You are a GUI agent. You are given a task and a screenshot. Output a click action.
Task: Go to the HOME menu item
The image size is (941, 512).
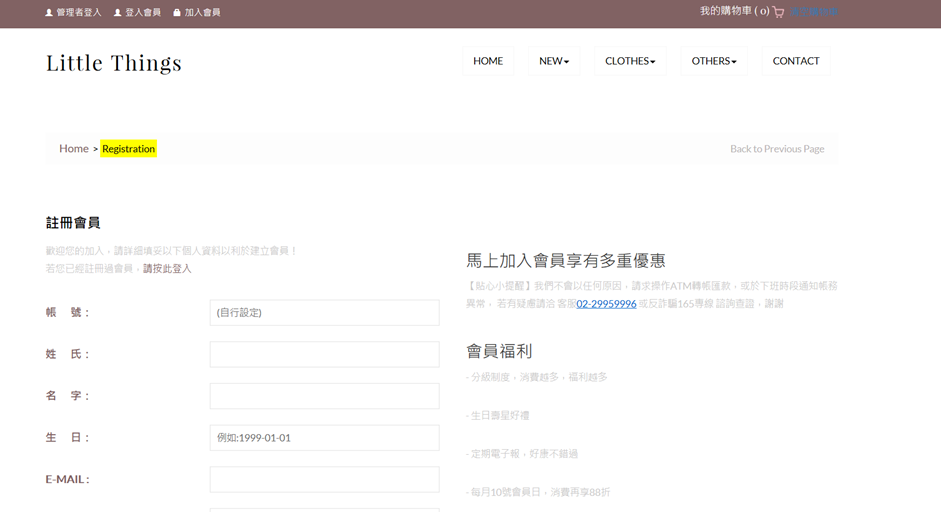[x=488, y=61]
